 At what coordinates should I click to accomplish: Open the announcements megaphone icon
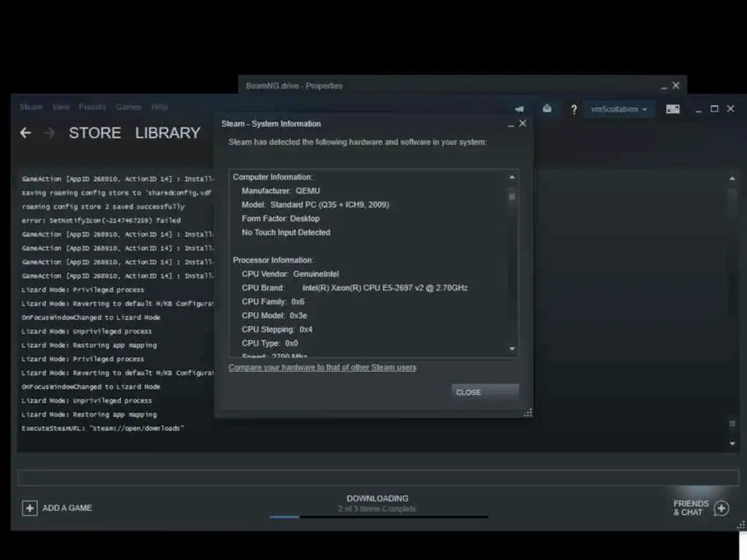pos(519,109)
